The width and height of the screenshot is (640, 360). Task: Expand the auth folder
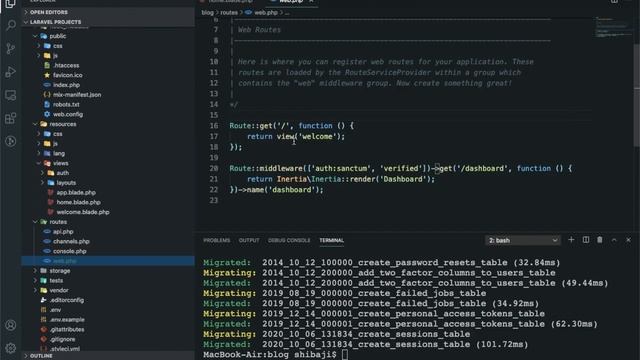[62, 173]
